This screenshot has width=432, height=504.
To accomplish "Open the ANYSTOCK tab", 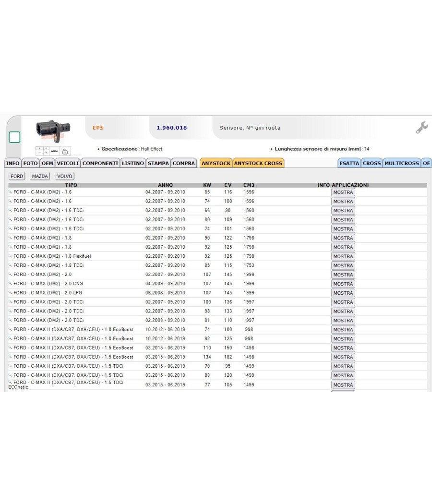I will point(216,163).
